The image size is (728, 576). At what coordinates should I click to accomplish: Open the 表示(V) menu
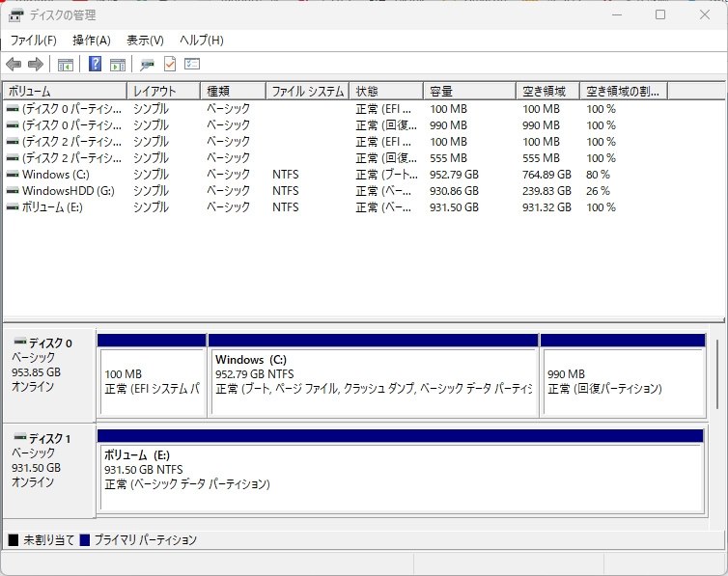(x=146, y=41)
